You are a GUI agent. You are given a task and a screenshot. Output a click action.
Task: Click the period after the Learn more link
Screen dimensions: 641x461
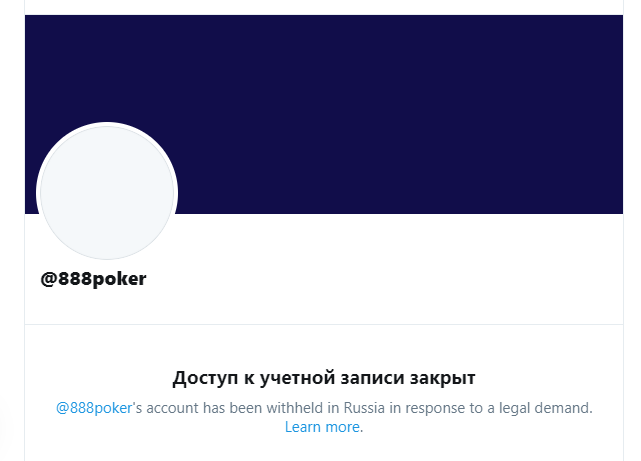361,427
